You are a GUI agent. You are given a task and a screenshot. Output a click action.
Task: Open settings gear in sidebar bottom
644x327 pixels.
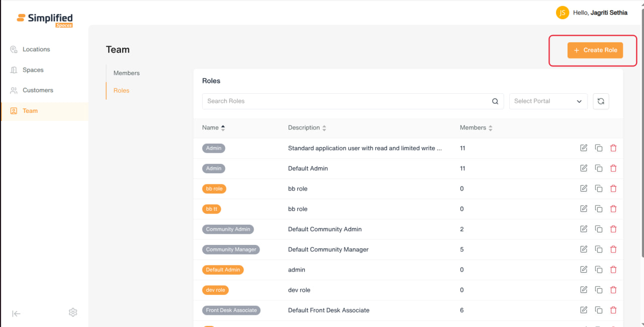click(x=73, y=312)
